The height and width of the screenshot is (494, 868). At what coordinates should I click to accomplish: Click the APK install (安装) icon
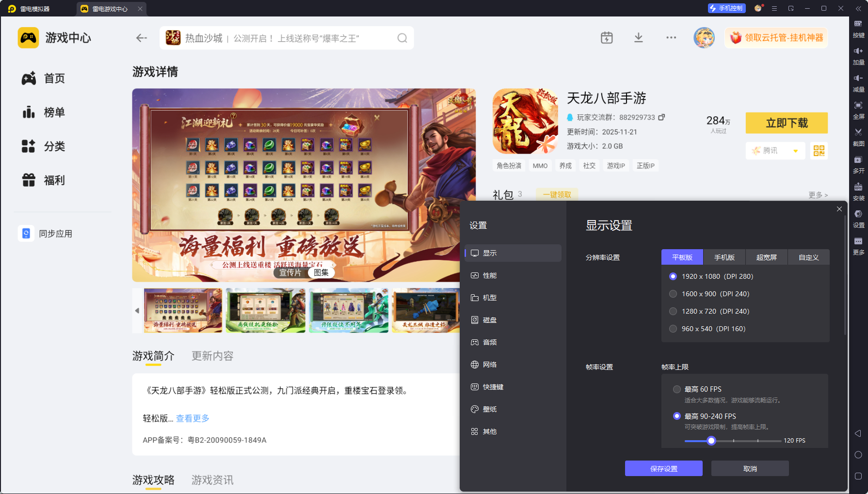(858, 192)
